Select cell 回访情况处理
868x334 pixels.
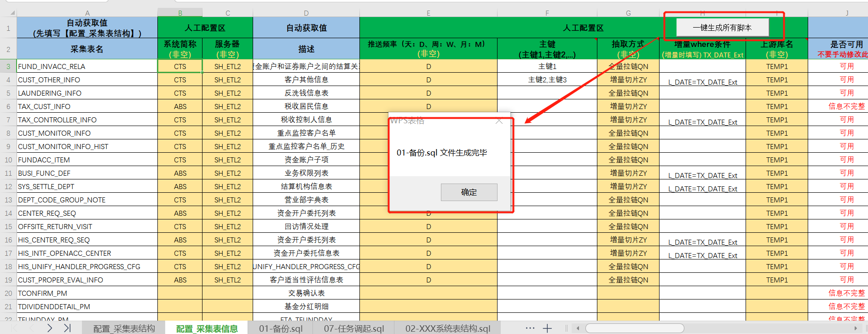click(x=306, y=226)
